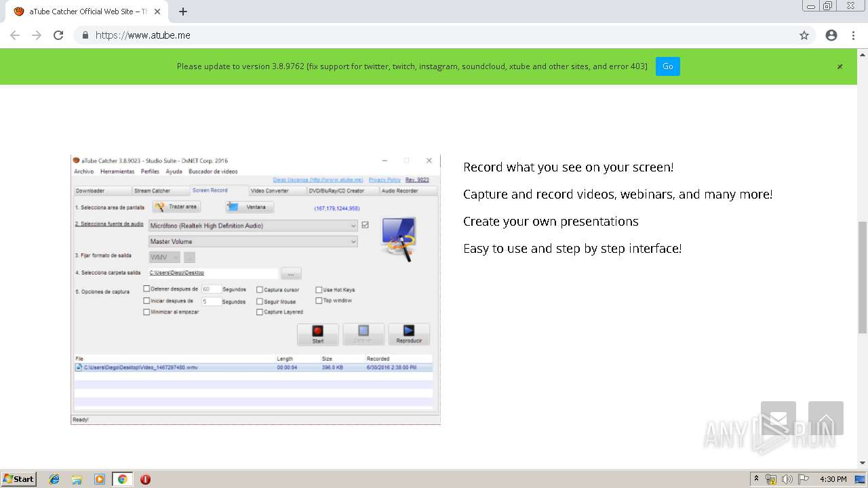This screenshot has width=868, height=488.
Task: Enable the Use Hot Keys checkbox
Action: pos(319,289)
